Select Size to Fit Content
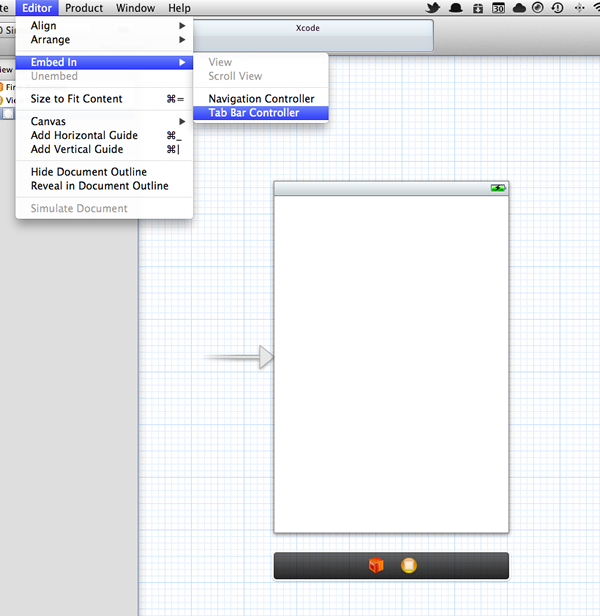The height and width of the screenshot is (616, 600). point(104,99)
